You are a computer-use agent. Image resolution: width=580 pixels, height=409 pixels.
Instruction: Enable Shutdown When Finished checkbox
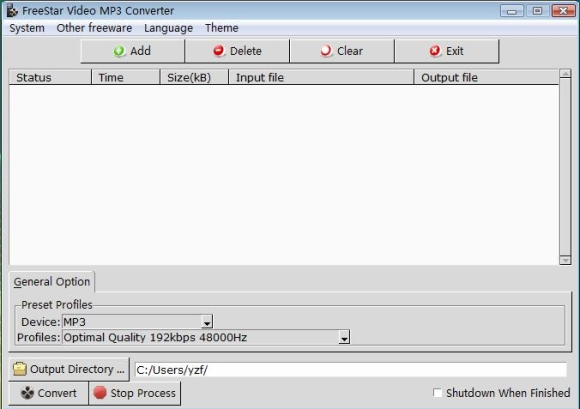pos(437,392)
